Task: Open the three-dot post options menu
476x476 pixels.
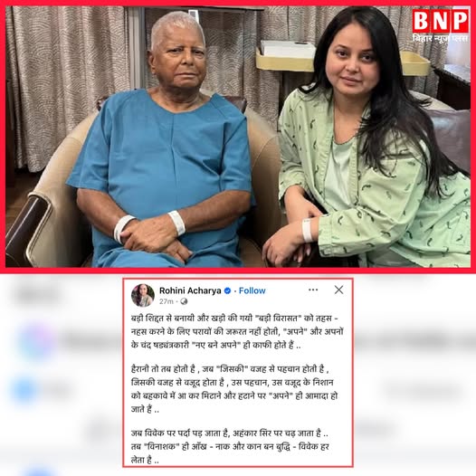Action: (313, 290)
